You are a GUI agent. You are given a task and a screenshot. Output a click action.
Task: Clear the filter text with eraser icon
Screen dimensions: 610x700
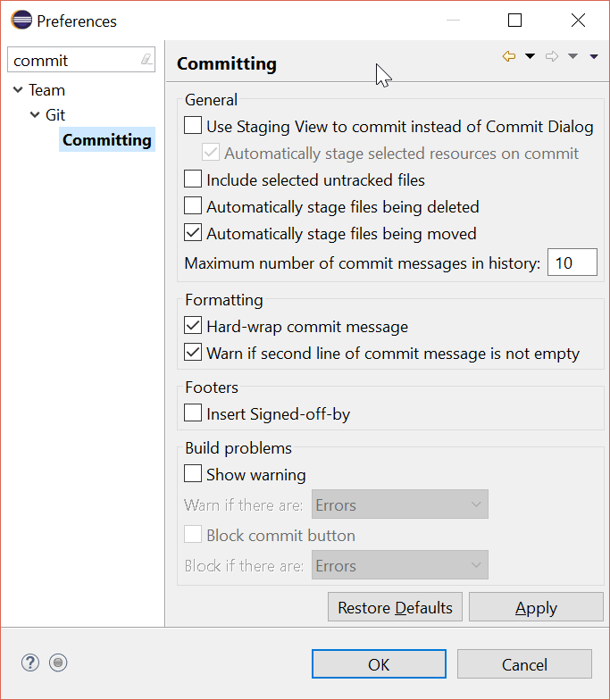click(146, 59)
